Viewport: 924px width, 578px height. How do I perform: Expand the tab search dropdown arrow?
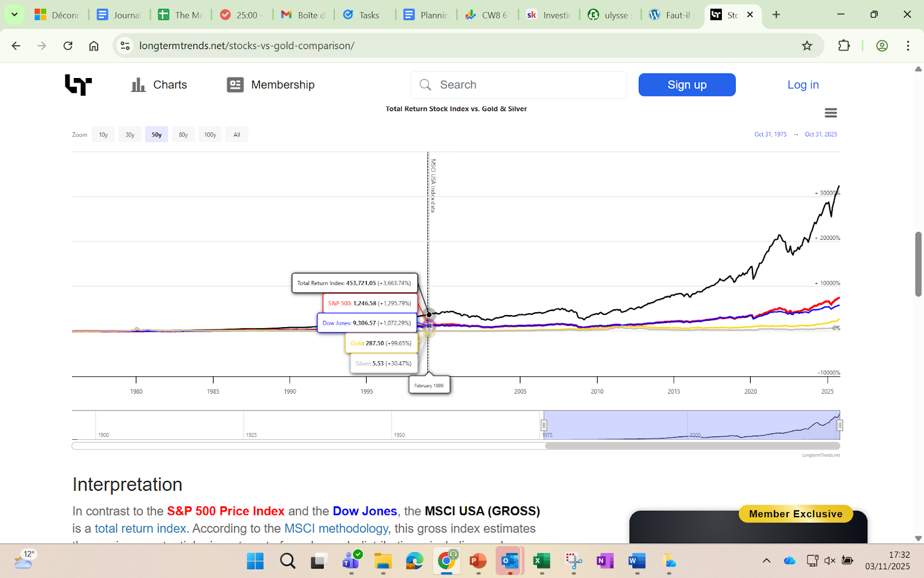[x=14, y=14]
